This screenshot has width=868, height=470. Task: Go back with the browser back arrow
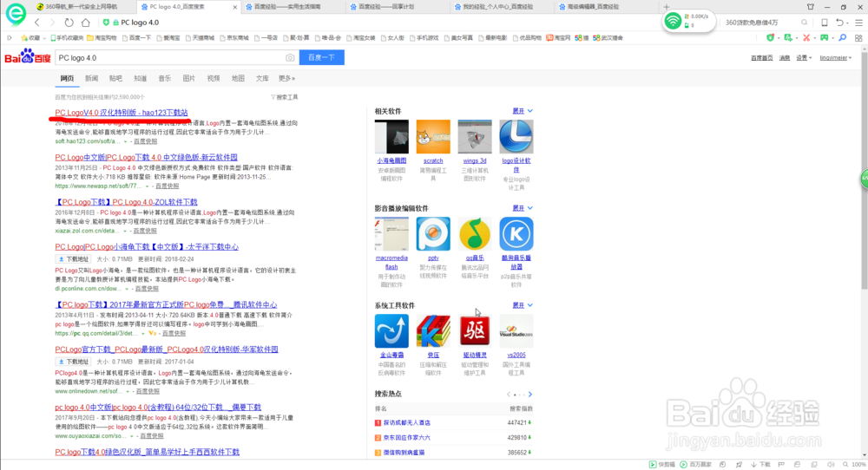(x=37, y=23)
